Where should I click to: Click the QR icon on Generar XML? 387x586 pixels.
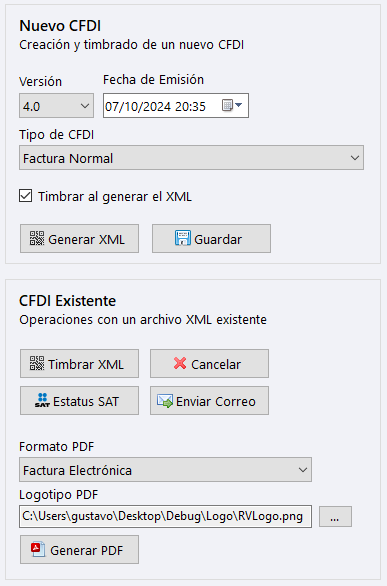click(37, 238)
